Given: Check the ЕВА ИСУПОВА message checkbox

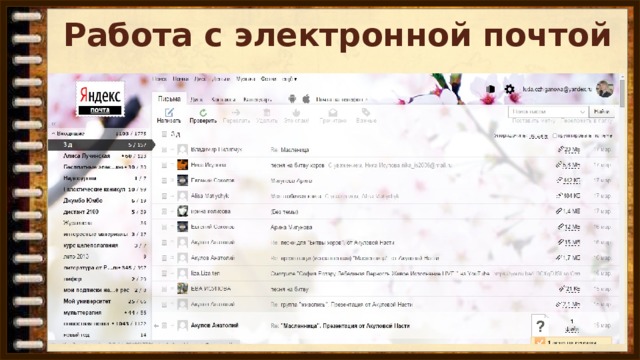Looking at the screenshot, I should [x=164, y=289].
